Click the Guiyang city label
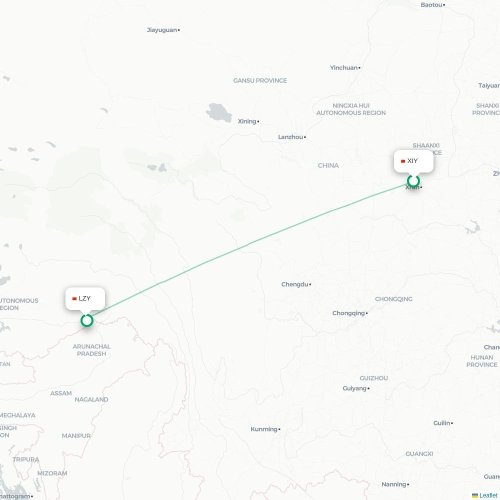This screenshot has height=500, width=500. point(356,388)
